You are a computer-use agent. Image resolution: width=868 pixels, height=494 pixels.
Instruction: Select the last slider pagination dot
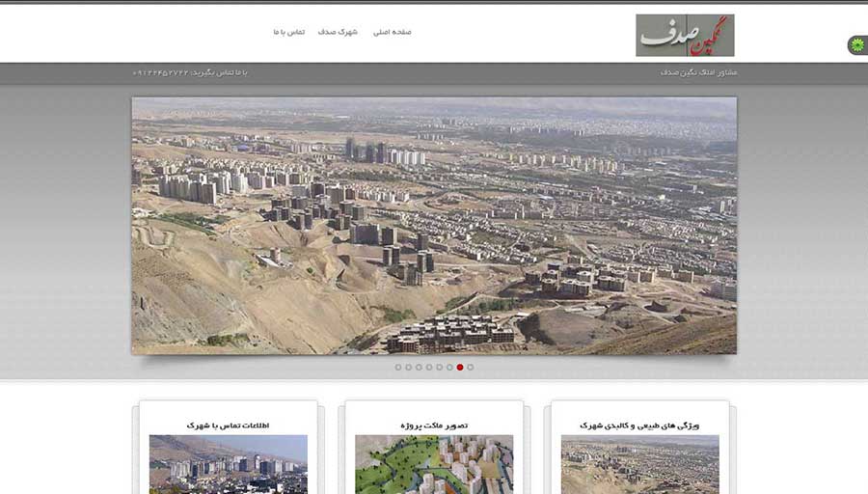tap(471, 367)
